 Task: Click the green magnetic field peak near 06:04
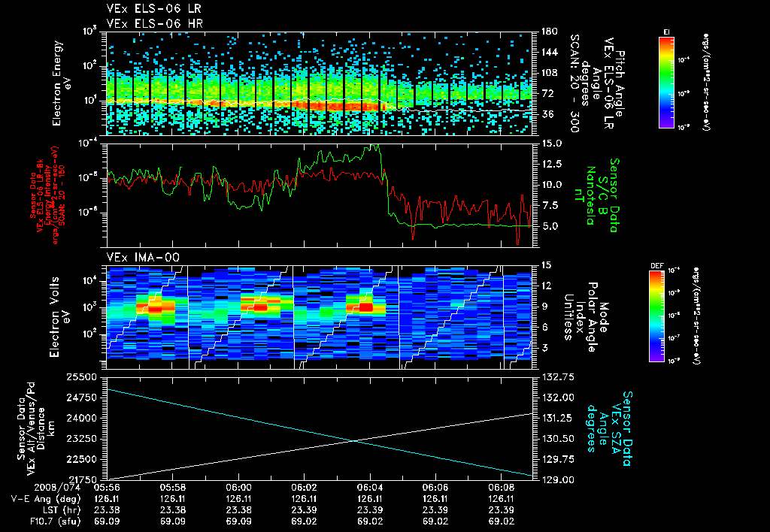pyautogui.click(x=373, y=147)
